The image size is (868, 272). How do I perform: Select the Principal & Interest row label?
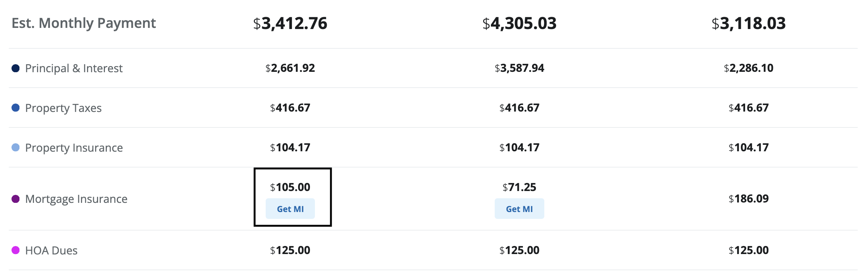click(x=74, y=68)
